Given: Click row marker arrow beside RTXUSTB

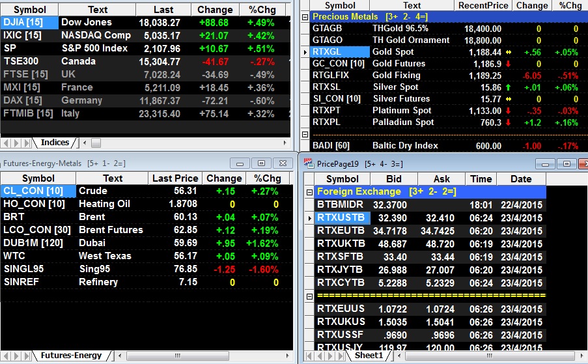Looking at the screenshot, I should 309,218.
